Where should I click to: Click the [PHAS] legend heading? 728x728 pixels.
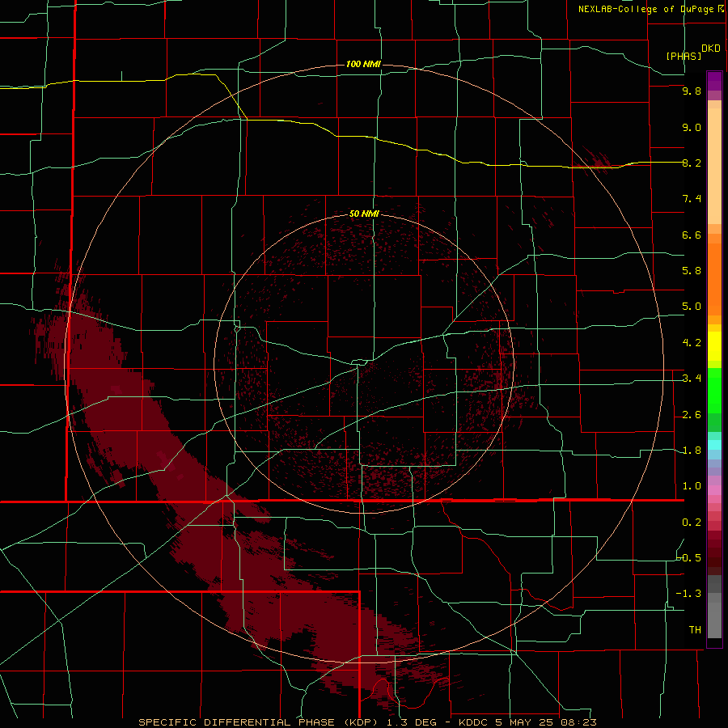pyautogui.click(x=684, y=56)
